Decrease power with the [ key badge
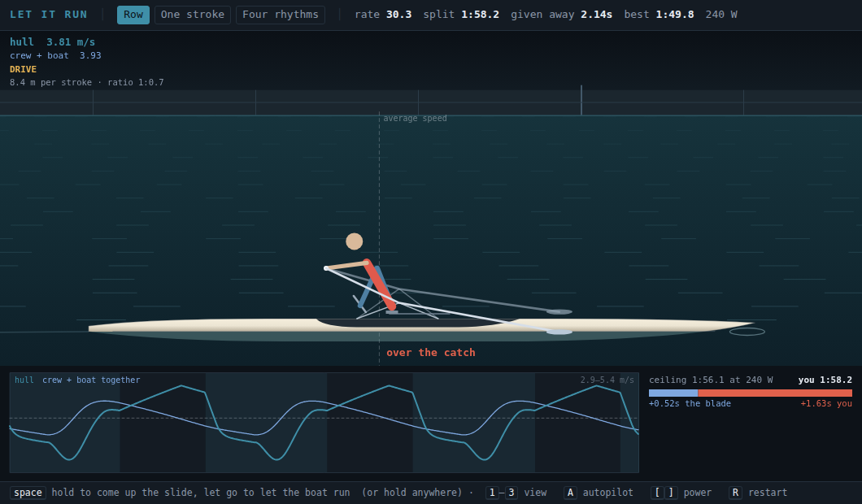The width and height of the screenshot is (862, 504). [x=658, y=493]
